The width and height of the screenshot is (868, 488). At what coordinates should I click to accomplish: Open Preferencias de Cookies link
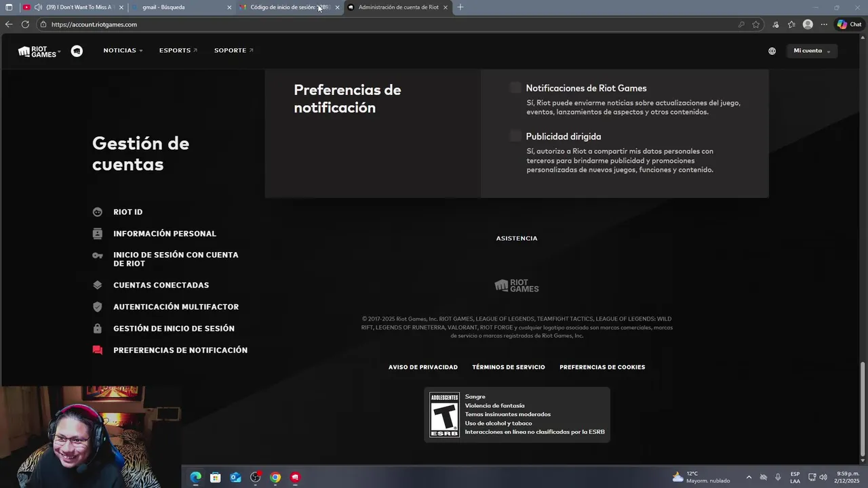602,367
